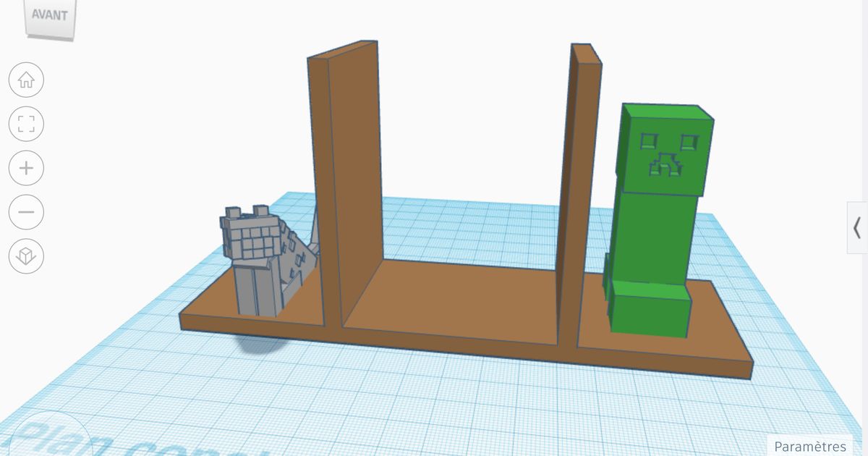The image size is (868, 456).
Task: Toggle orthographic projection with the cube icon
Action: pos(26,256)
